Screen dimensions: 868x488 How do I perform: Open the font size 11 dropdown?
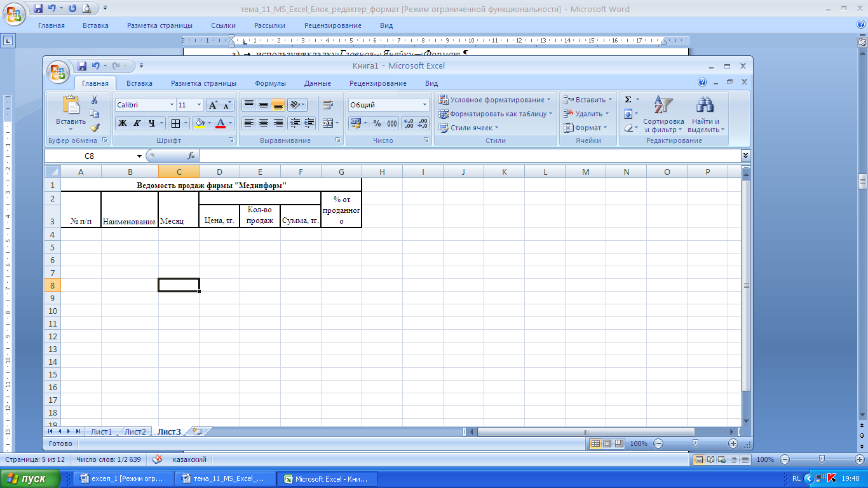click(x=200, y=105)
